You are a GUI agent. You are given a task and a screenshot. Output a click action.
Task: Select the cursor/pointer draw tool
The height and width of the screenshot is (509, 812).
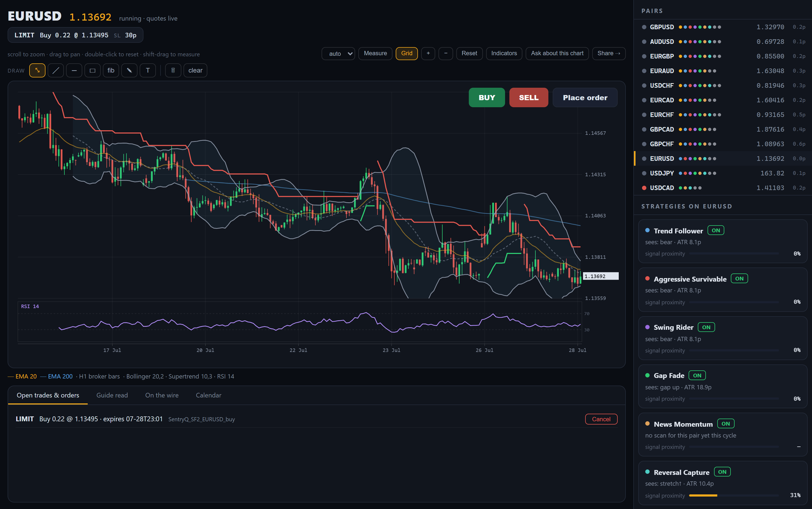point(37,70)
